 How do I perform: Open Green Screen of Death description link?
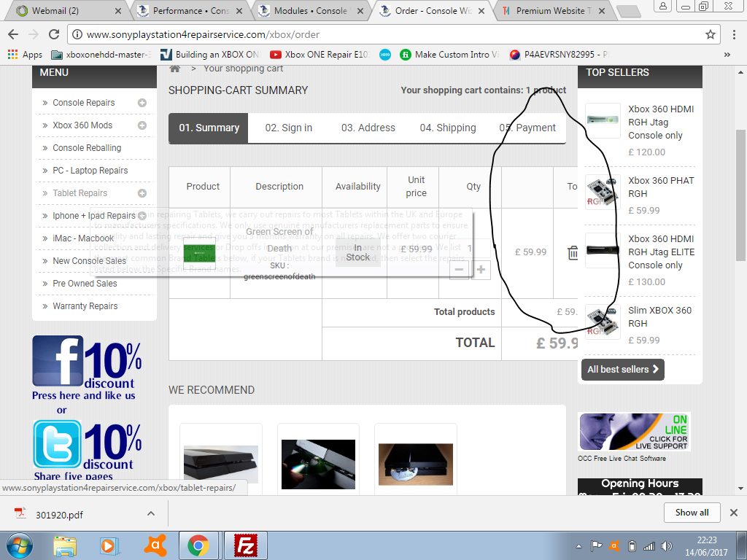(279, 240)
